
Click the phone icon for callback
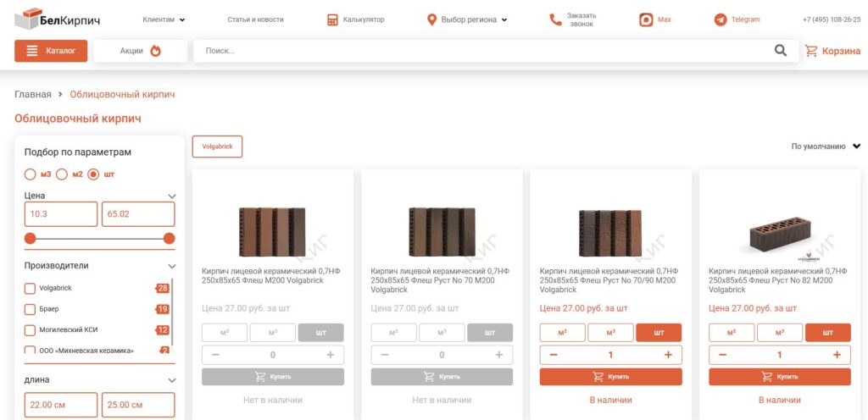[x=555, y=19]
